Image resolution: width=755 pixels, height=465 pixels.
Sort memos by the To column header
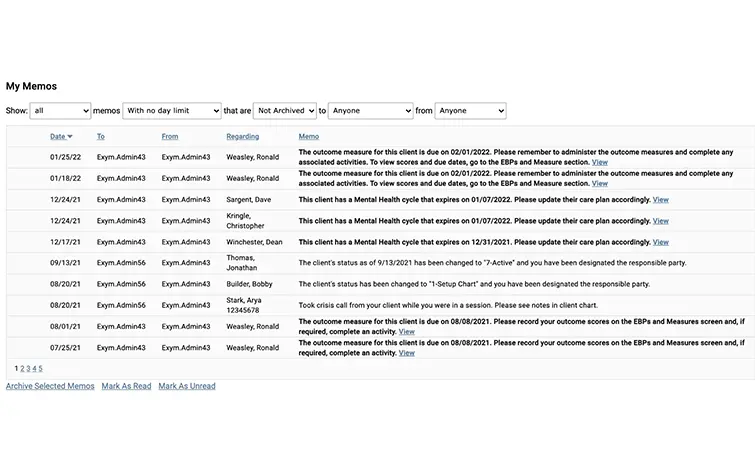coord(101,137)
